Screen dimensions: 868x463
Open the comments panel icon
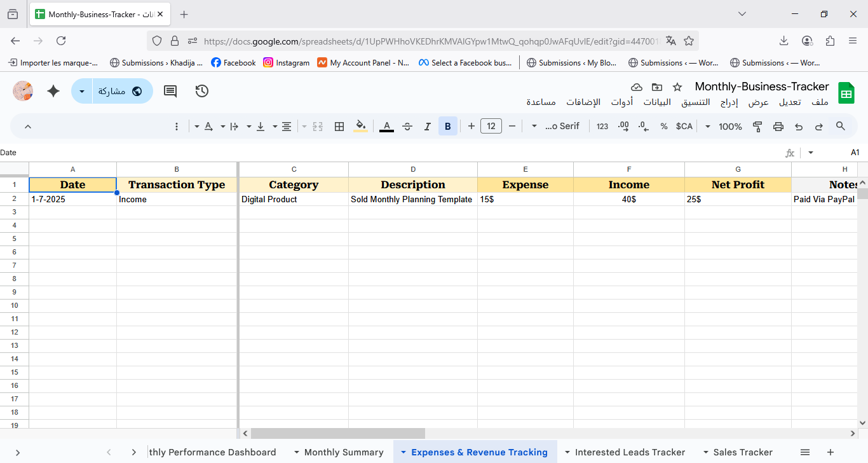point(170,91)
